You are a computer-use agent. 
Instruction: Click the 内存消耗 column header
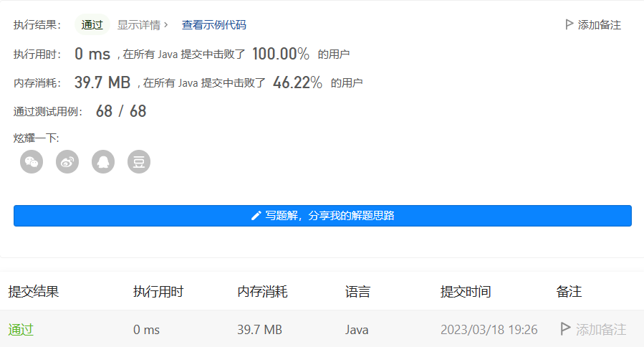click(x=262, y=292)
